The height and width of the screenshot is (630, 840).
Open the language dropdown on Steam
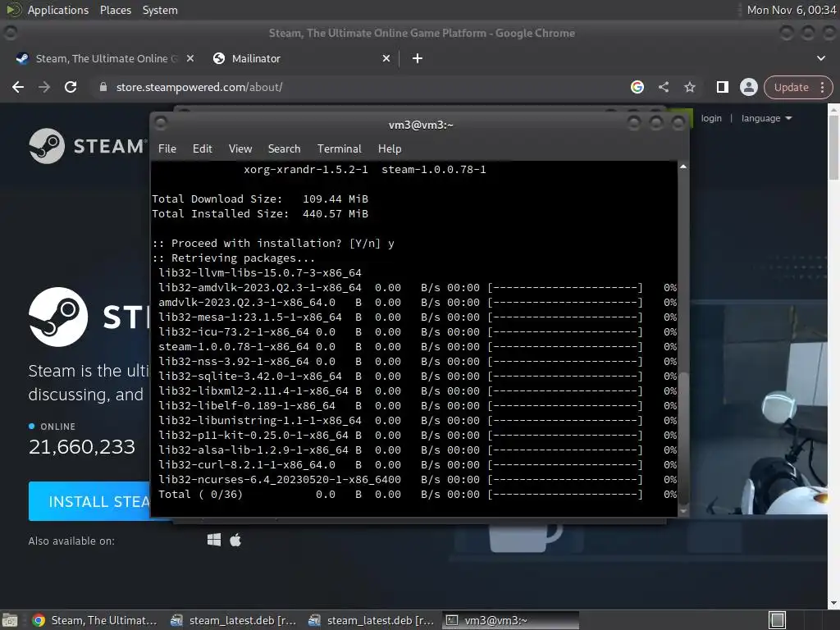click(766, 118)
